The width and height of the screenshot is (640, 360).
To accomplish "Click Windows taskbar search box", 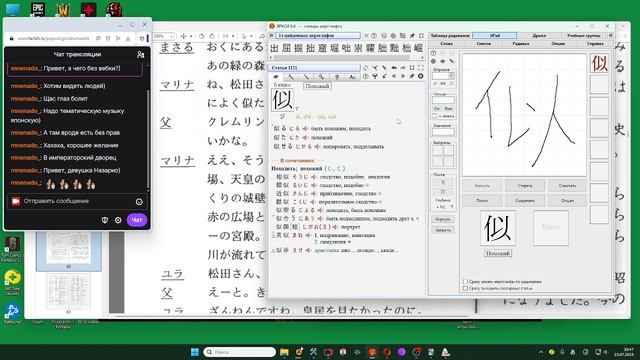I will [x=240, y=352].
